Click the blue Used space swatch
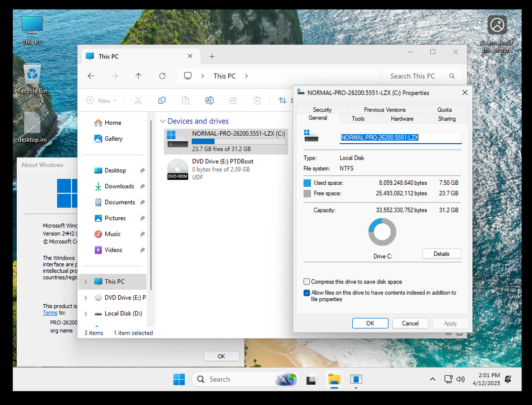The image size is (532, 405). pyautogui.click(x=307, y=183)
